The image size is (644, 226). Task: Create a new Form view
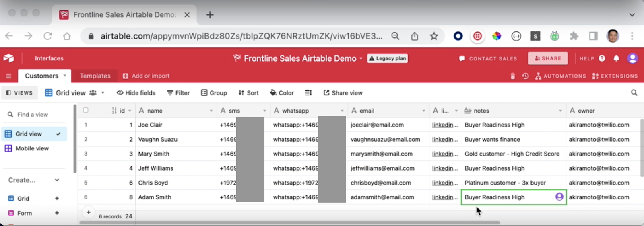click(x=34, y=213)
